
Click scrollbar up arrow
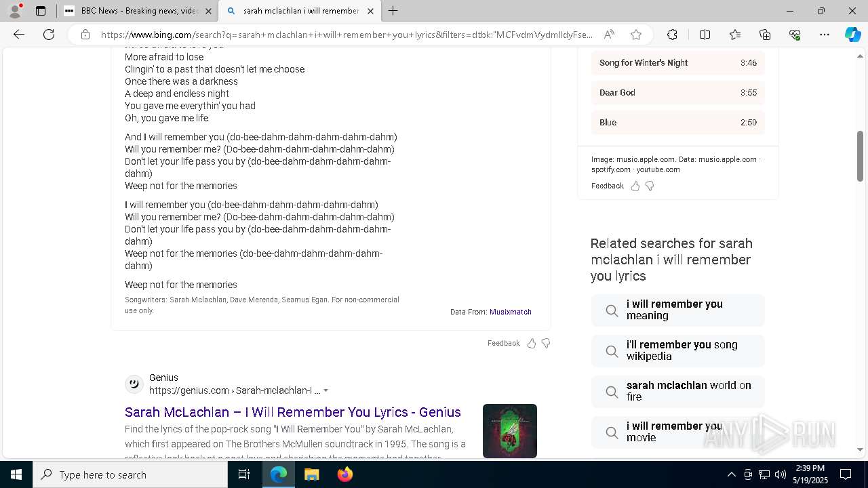[861, 56]
